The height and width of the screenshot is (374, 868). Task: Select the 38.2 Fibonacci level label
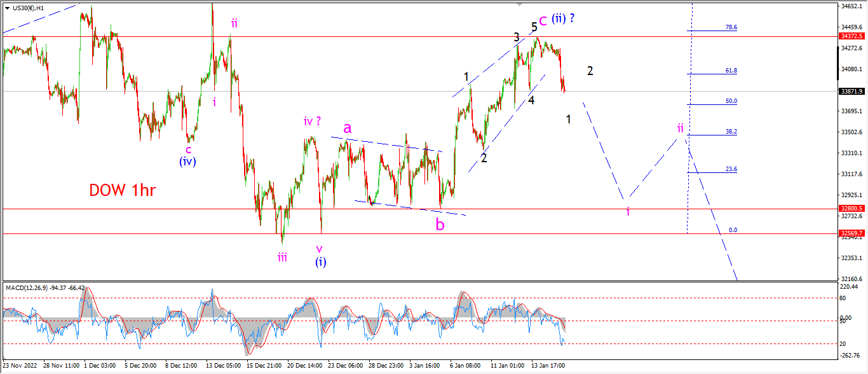pos(731,132)
